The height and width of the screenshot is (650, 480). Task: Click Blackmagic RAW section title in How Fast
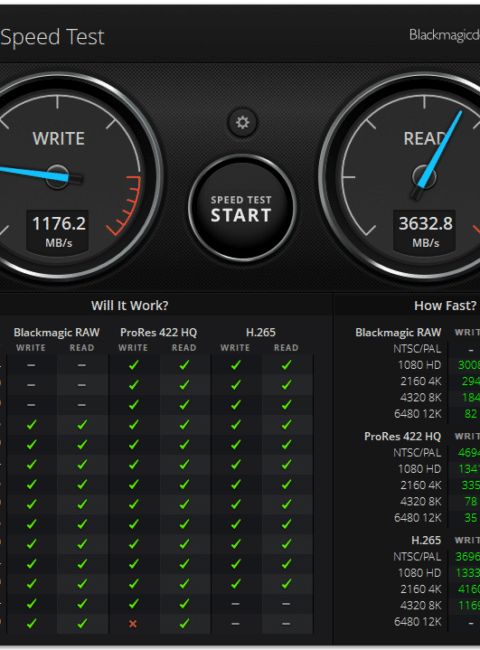(x=398, y=332)
